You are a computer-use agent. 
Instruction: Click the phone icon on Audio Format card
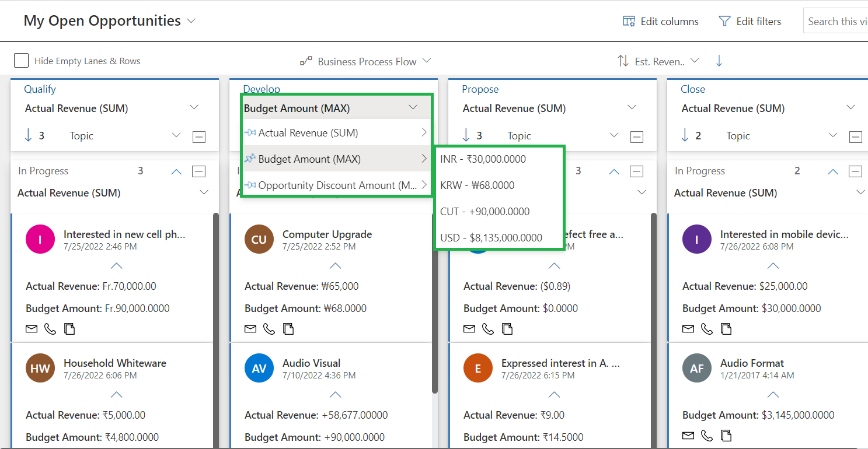tap(707, 436)
